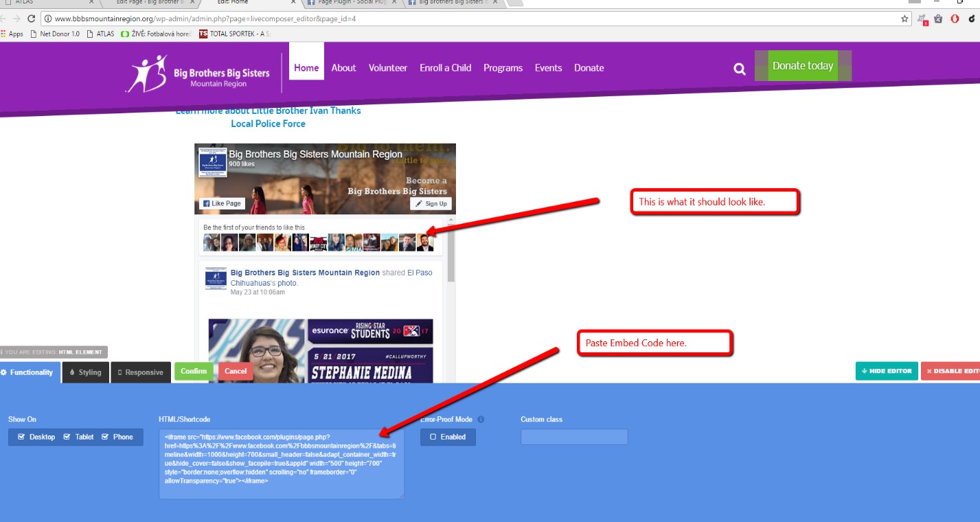Click the post's Big Brothers Big Sisters Mountain Region link
Screen dimensions: 980x522
[x=305, y=273]
